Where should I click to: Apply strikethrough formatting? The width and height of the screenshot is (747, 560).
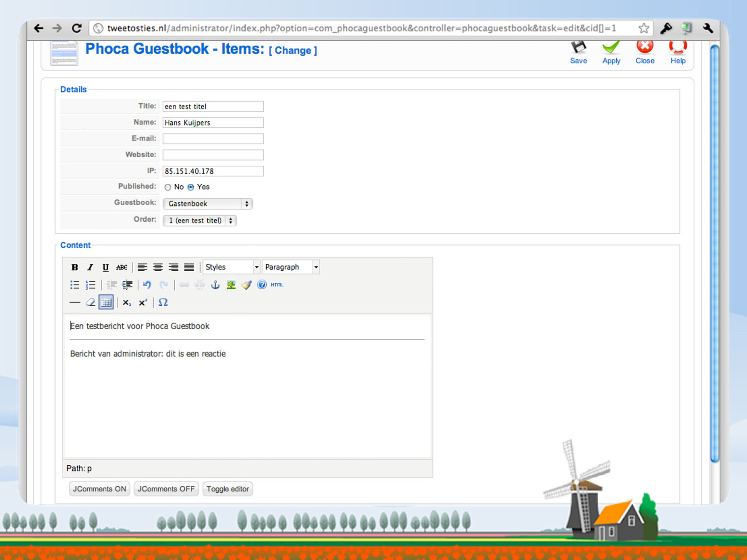[121, 267]
